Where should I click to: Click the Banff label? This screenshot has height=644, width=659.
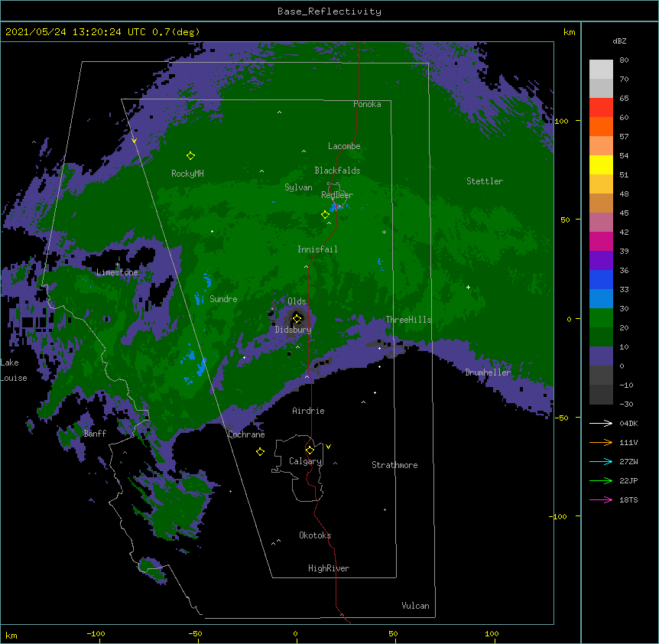point(95,434)
